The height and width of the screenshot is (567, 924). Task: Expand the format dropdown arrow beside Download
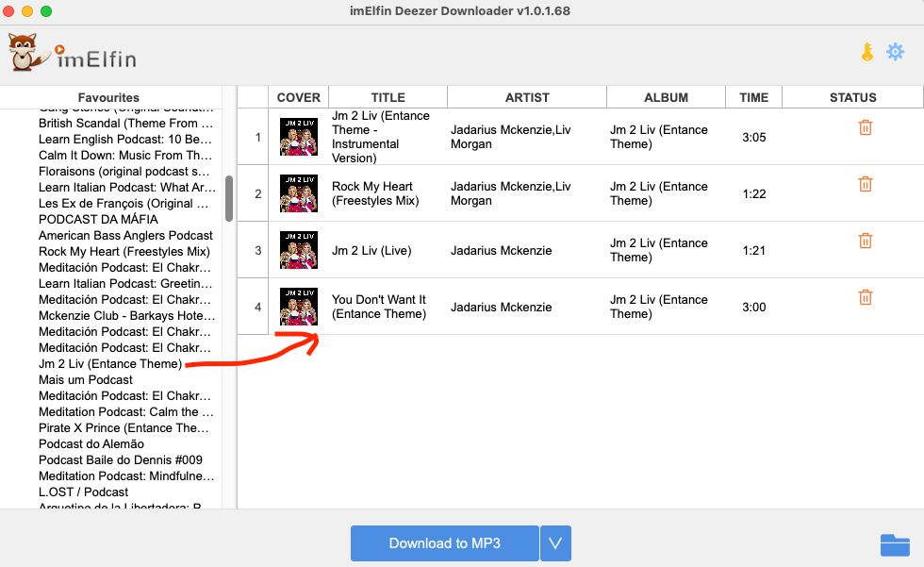[x=555, y=543]
